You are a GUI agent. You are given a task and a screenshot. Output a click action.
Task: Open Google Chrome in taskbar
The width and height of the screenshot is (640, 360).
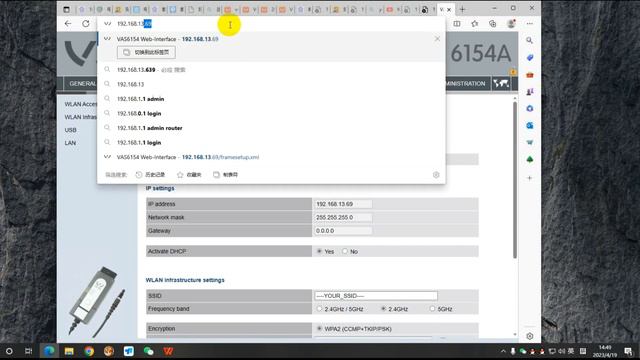[x=89, y=351]
